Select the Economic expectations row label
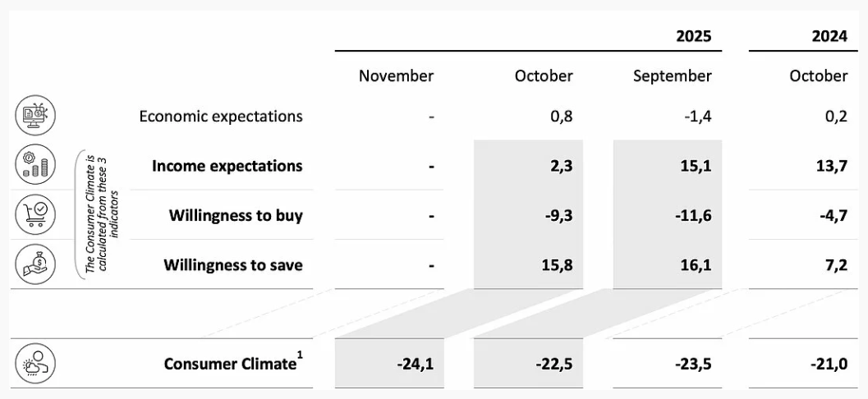The image size is (868, 399). [x=221, y=116]
